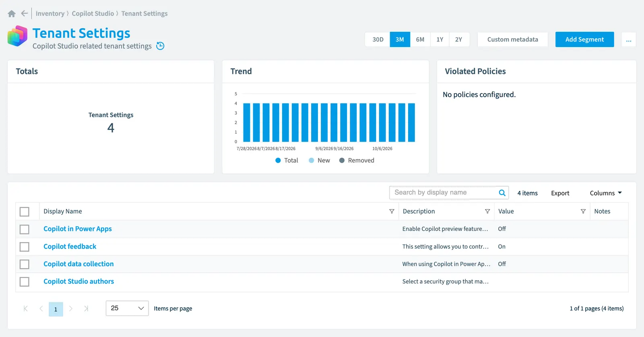644x337 pixels.
Task: Click the search magnifier icon
Action: pos(502,193)
